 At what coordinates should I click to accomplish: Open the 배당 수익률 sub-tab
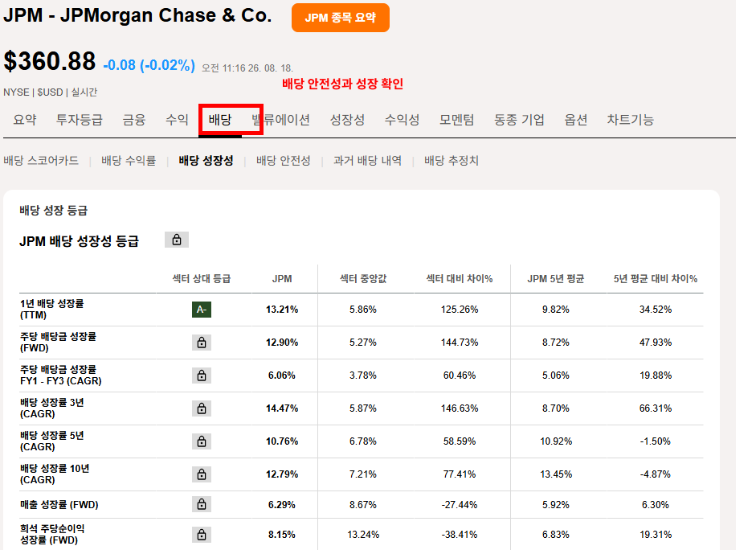(x=129, y=161)
